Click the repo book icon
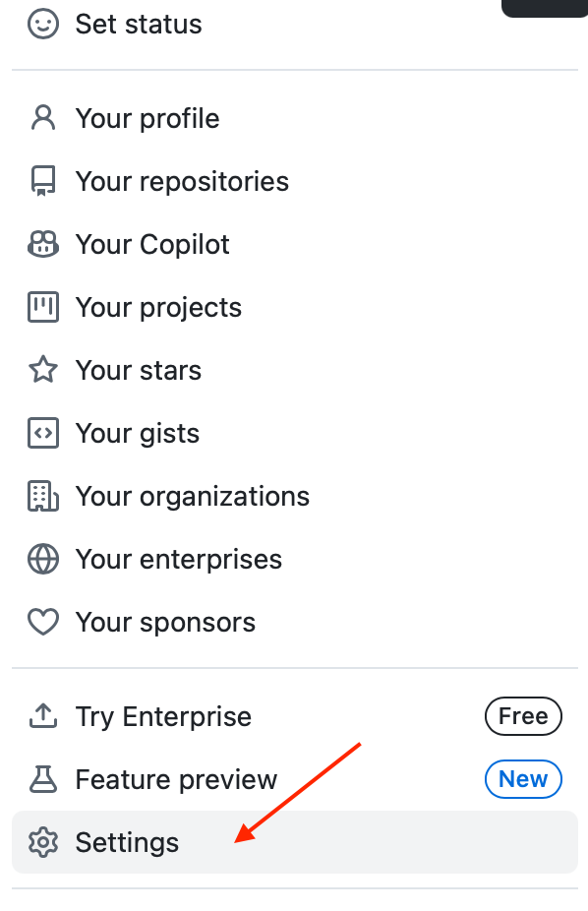 click(43, 181)
